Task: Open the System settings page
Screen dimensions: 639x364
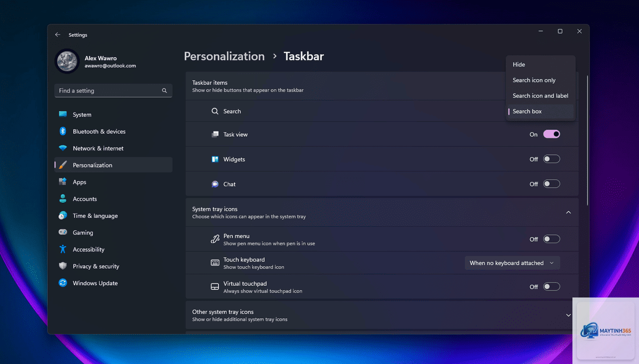Action: point(113,114)
